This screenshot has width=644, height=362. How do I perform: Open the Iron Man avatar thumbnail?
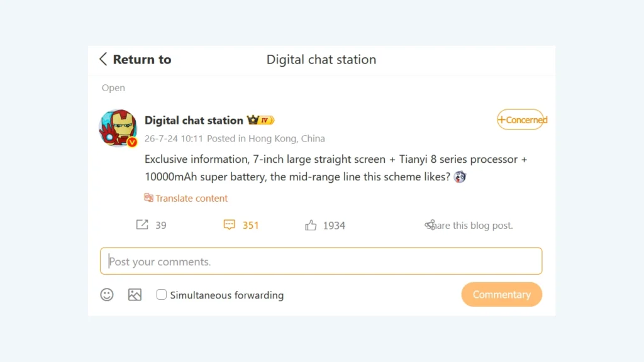pos(118,128)
